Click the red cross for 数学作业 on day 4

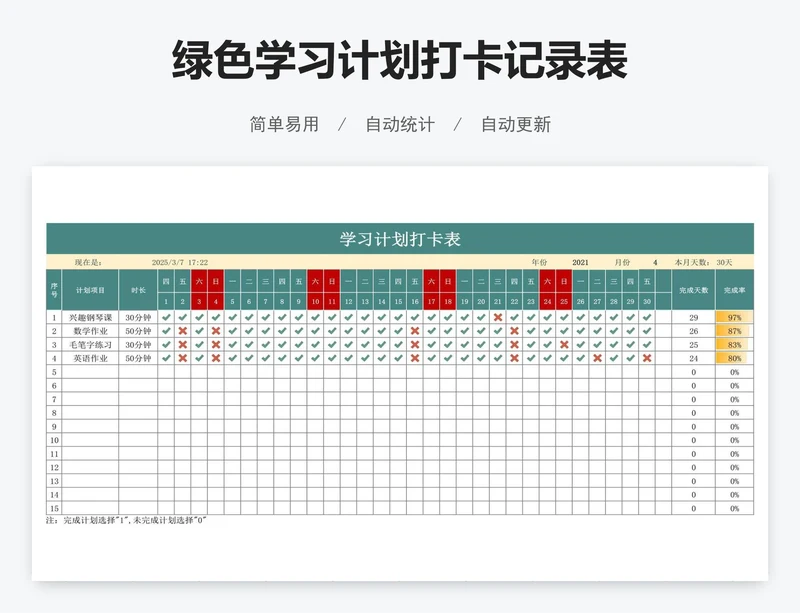[x=216, y=331]
